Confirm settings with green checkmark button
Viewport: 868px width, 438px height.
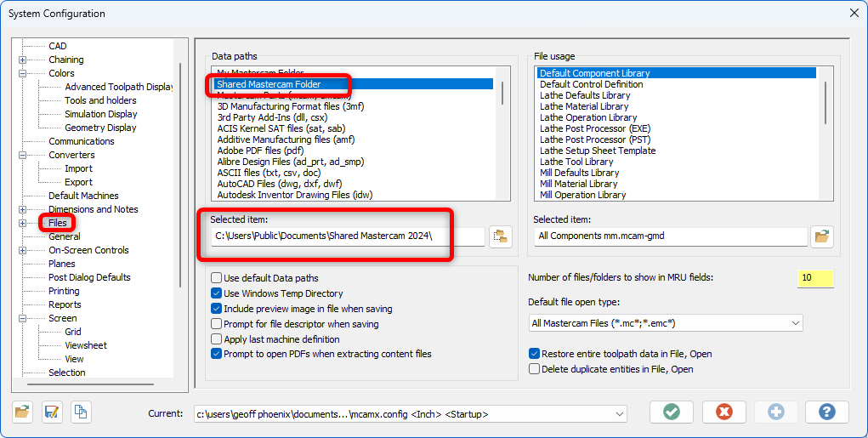672,412
